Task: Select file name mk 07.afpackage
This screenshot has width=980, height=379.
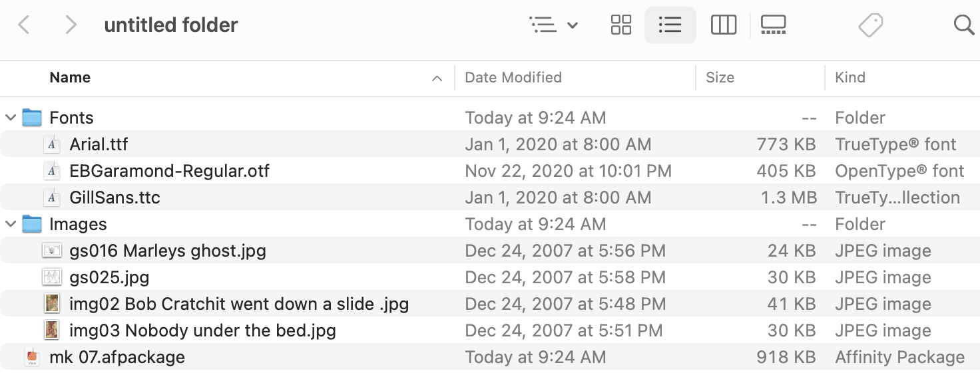Action: (117, 357)
